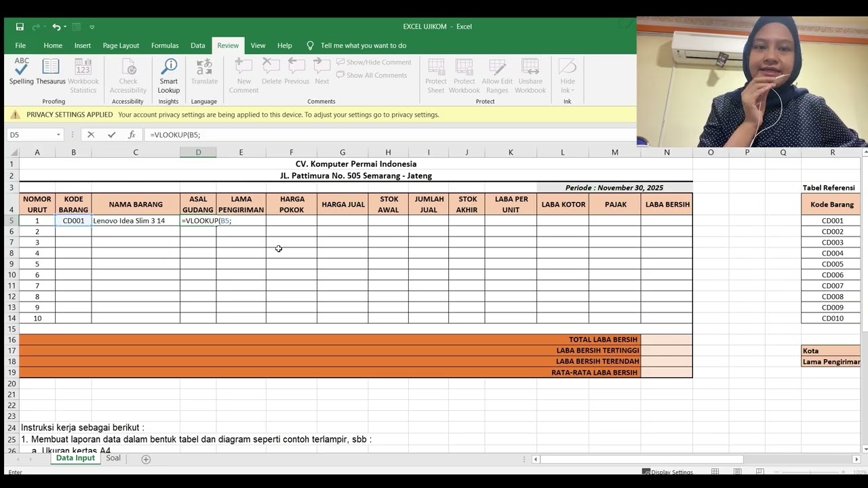Expand the Name Box dropdown arrow
Viewport: 868px width, 488px height.
coord(58,135)
